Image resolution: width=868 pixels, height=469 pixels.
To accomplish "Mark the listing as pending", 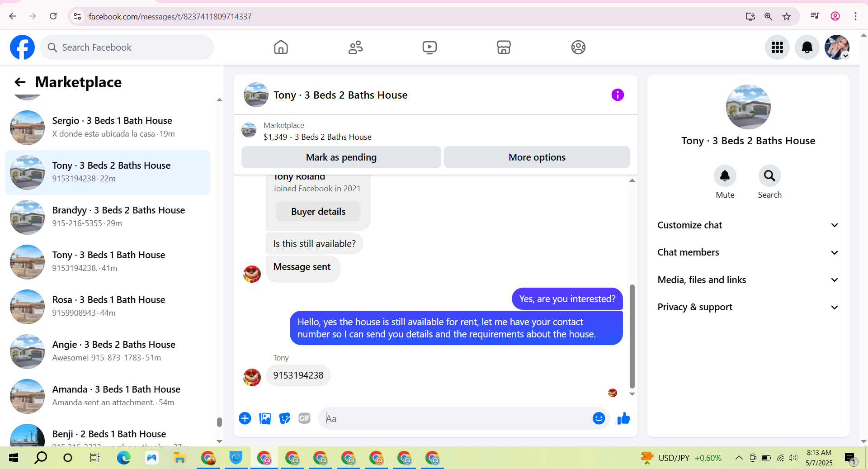I will (341, 157).
